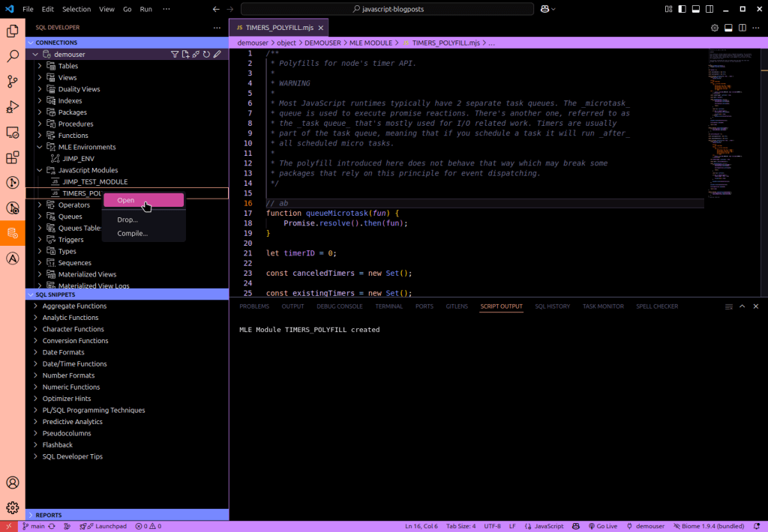The image size is (768, 532).
Task: Click the filter icon on demouser connection
Action: (x=175, y=55)
